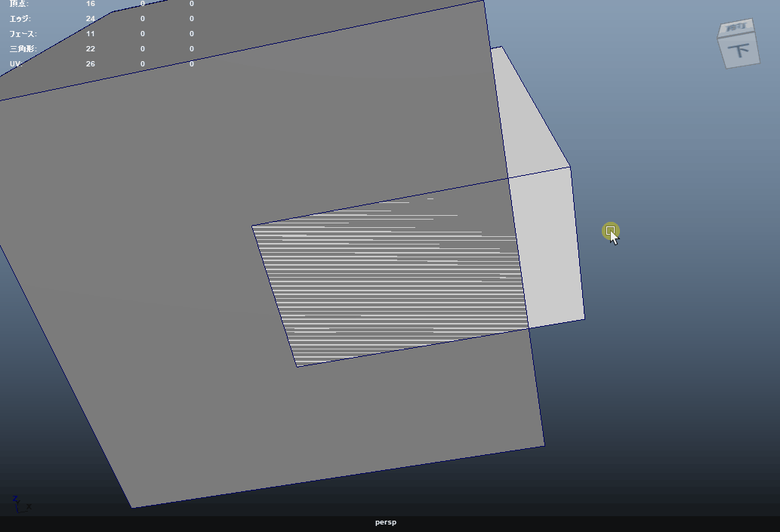Click the エッジ edge count label
Viewport: 780px width, 532px height.
tap(20, 18)
